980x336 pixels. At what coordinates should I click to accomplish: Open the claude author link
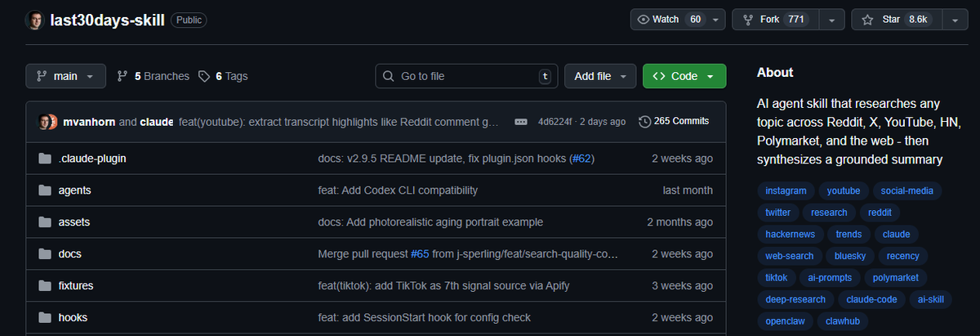(157, 122)
